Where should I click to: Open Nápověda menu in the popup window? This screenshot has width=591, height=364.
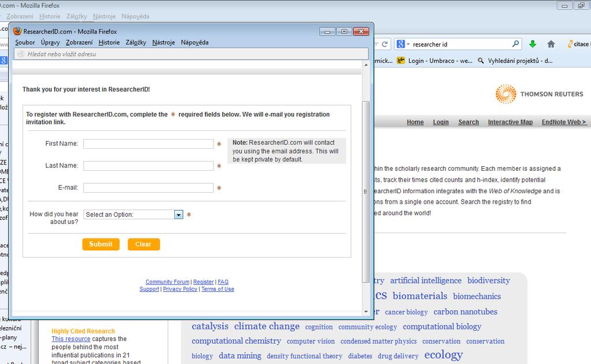coord(194,43)
